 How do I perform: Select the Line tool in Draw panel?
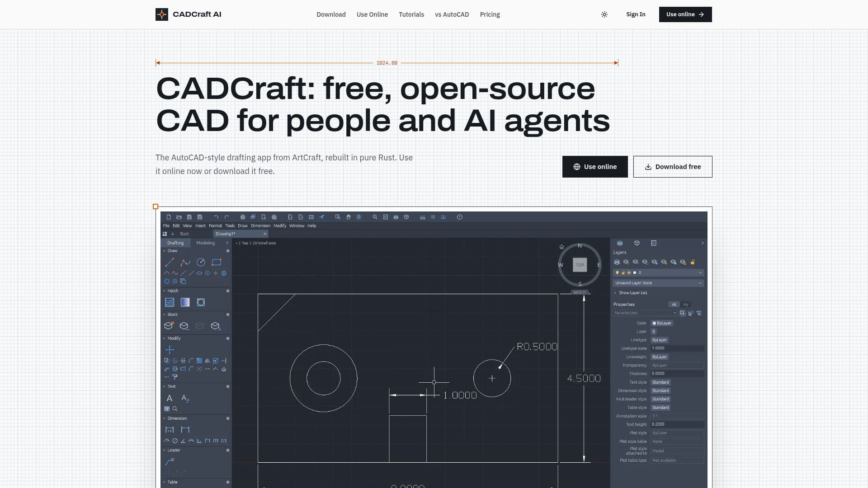tap(170, 262)
